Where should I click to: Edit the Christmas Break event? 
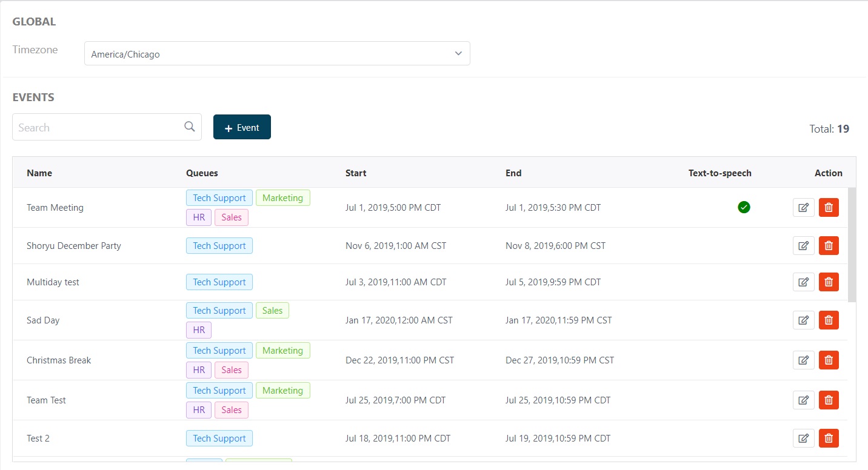pyautogui.click(x=803, y=360)
